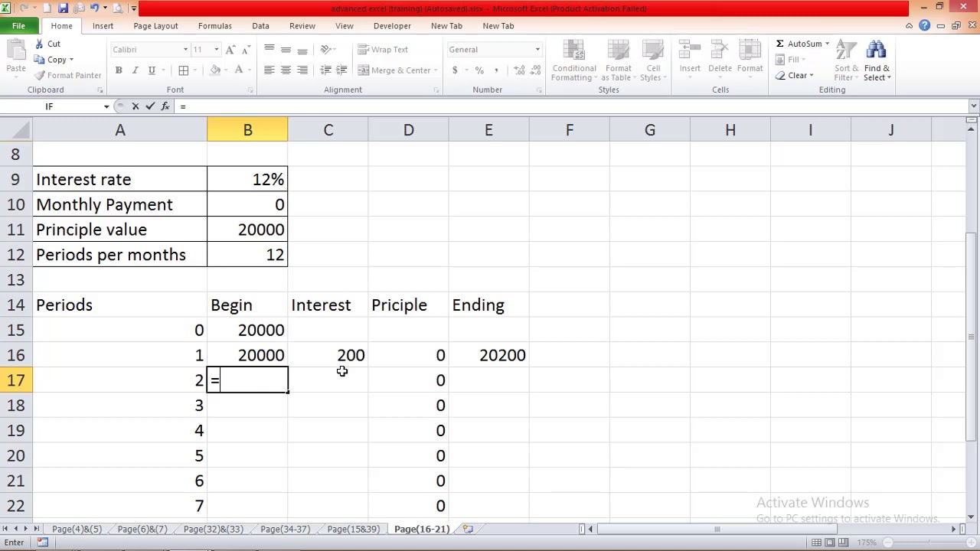Click AutoSum sigma icon

pyautogui.click(x=779, y=44)
